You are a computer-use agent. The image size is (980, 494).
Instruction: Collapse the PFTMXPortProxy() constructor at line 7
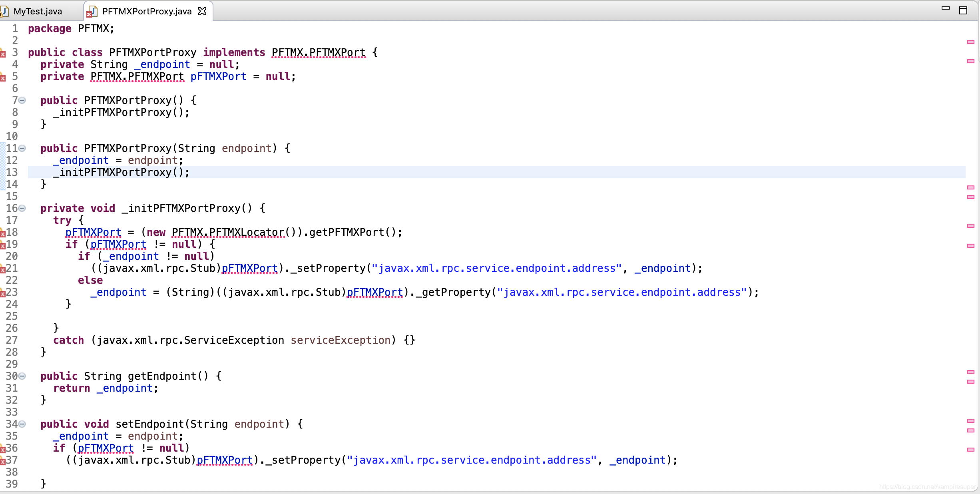pos(22,101)
